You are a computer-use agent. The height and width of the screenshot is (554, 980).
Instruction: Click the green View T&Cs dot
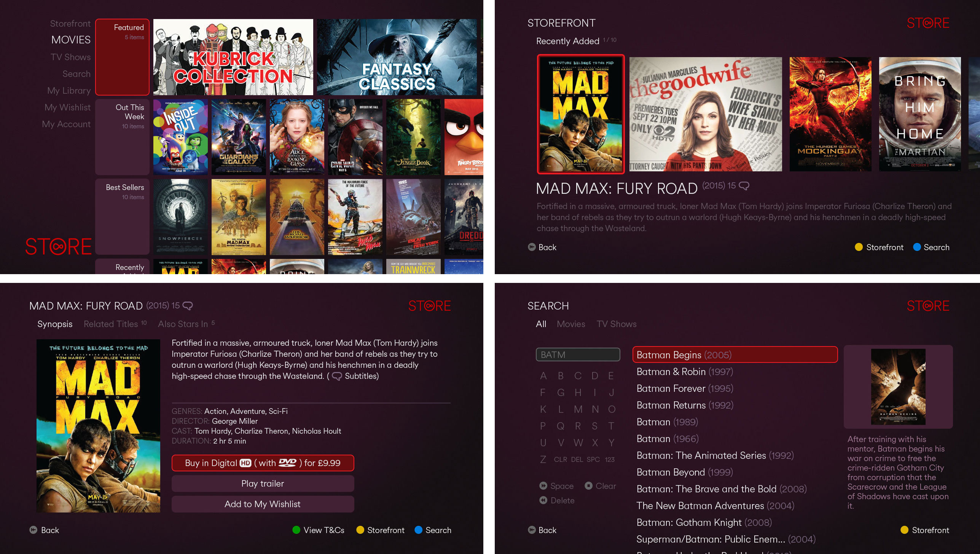(x=296, y=530)
